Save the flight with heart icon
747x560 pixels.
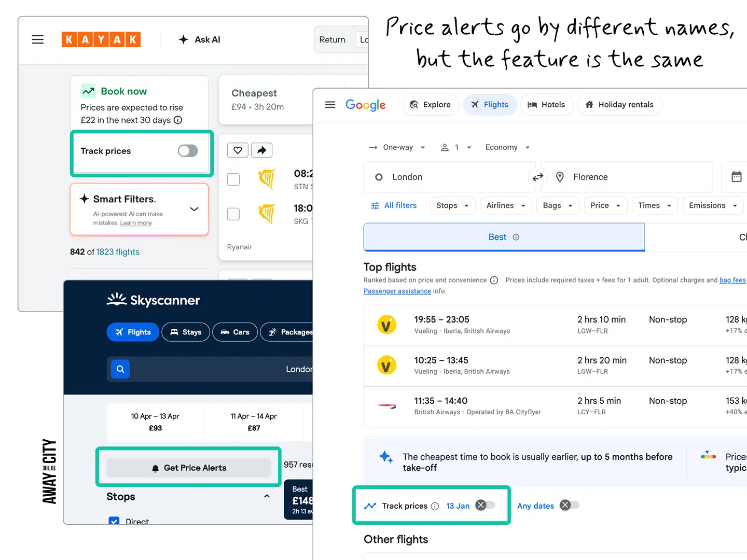point(238,150)
